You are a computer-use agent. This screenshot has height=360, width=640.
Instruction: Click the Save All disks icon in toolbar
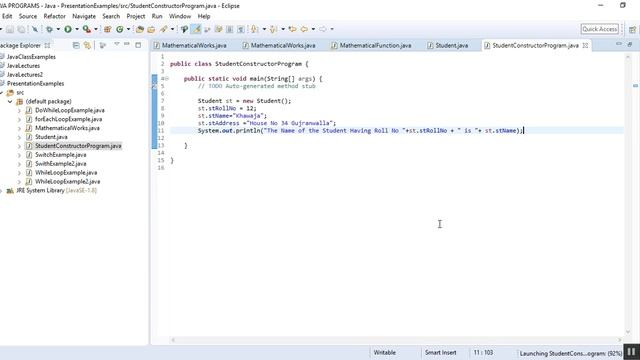point(21,29)
